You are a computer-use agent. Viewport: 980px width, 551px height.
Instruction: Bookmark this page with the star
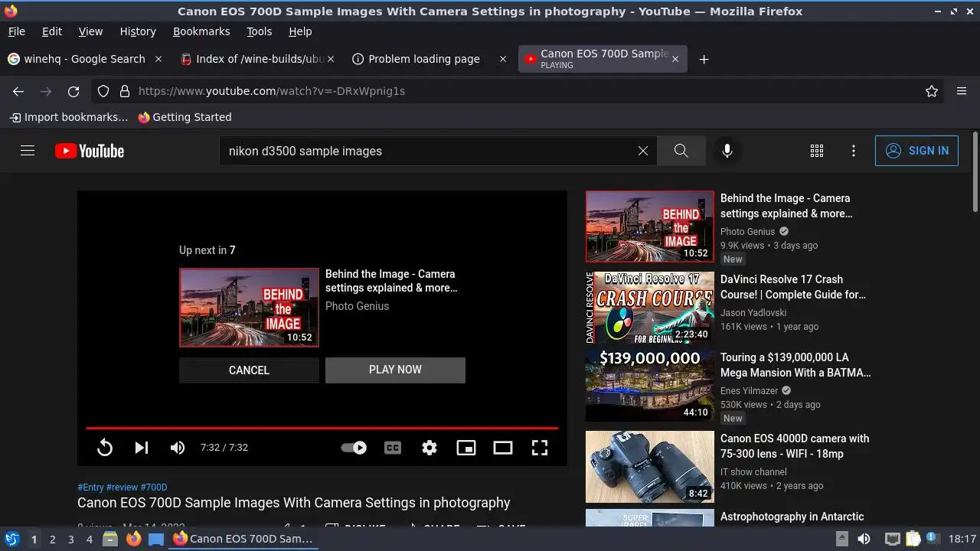(932, 91)
